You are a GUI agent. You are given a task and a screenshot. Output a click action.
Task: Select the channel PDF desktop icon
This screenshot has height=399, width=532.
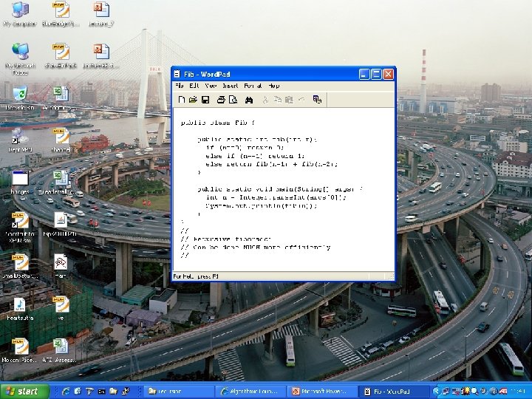[61, 140]
